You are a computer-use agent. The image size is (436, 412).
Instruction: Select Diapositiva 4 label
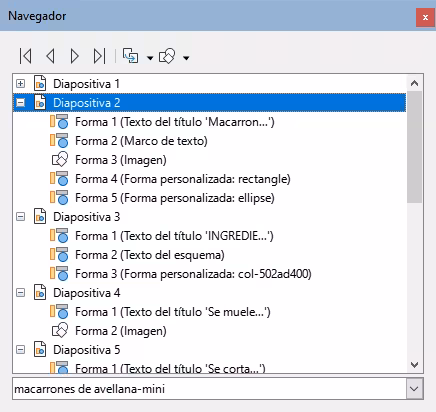[x=87, y=293]
